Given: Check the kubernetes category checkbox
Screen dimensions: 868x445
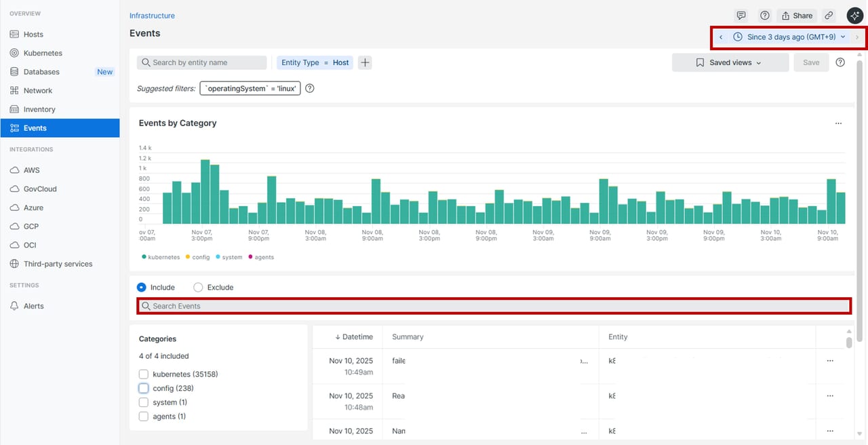Looking at the screenshot, I should click(144, 374).
